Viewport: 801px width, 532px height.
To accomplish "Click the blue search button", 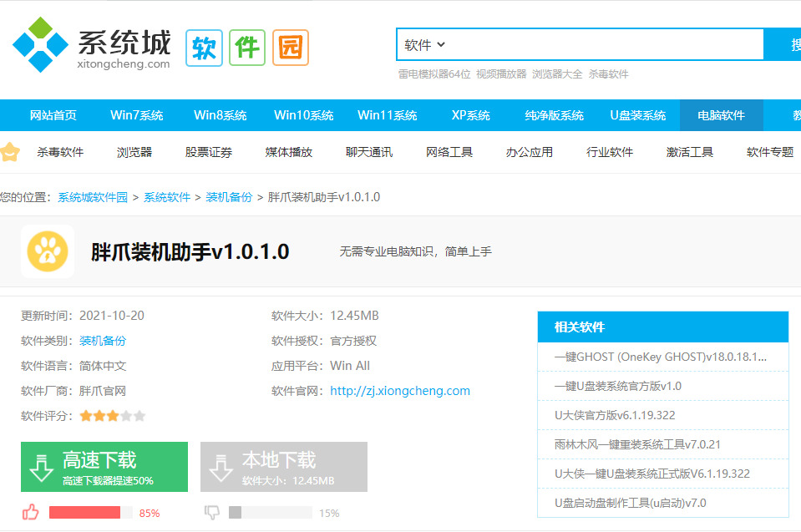I will tap(783, 45).
